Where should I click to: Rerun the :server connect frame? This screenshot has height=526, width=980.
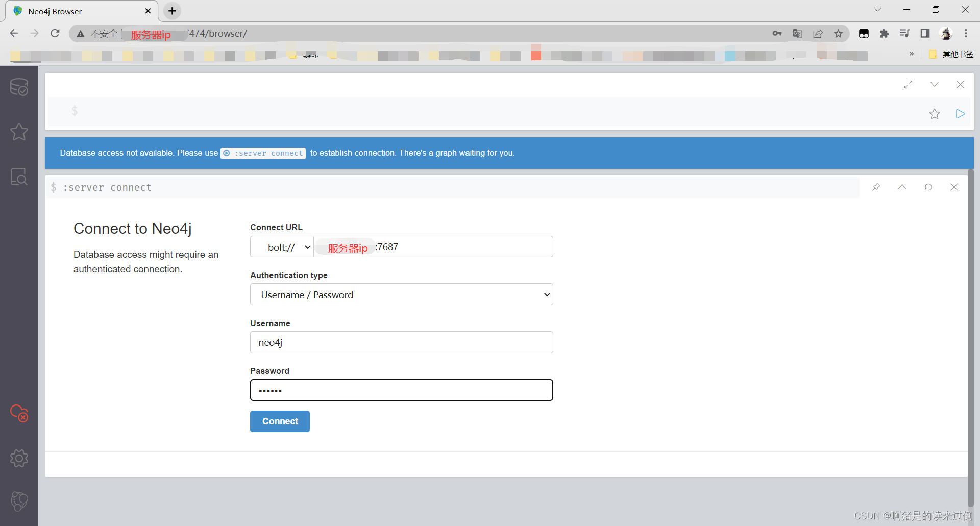point(928,187)
